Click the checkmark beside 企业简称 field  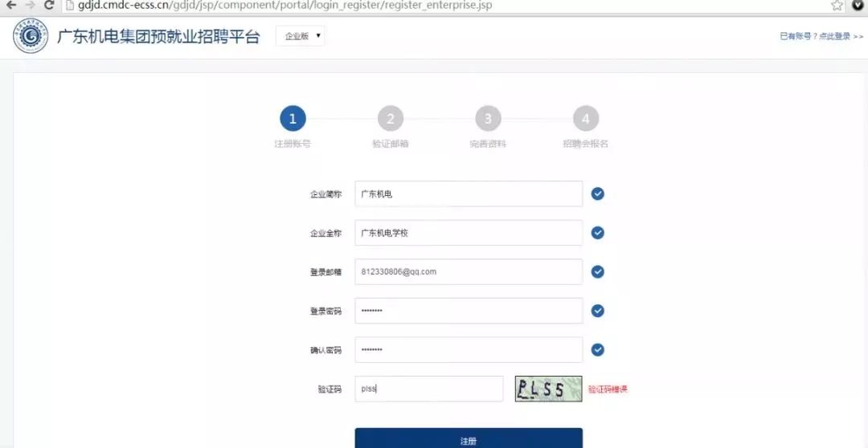click(597, 193)
